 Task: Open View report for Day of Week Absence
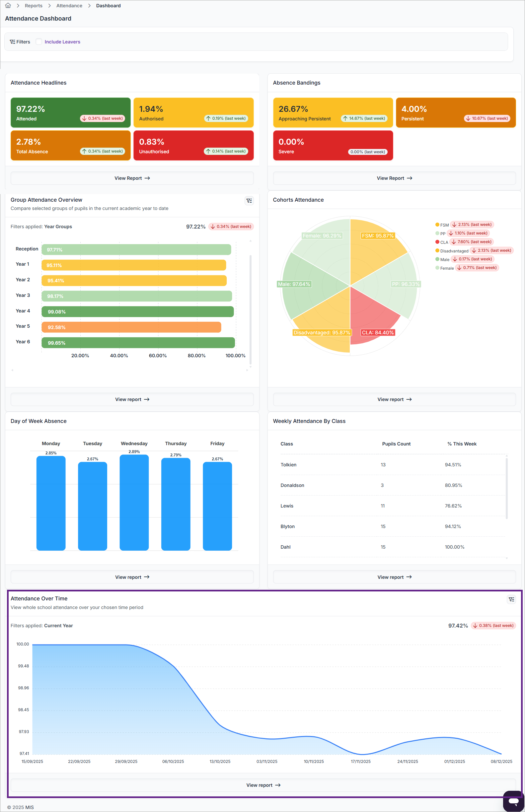tap(132, 577)
